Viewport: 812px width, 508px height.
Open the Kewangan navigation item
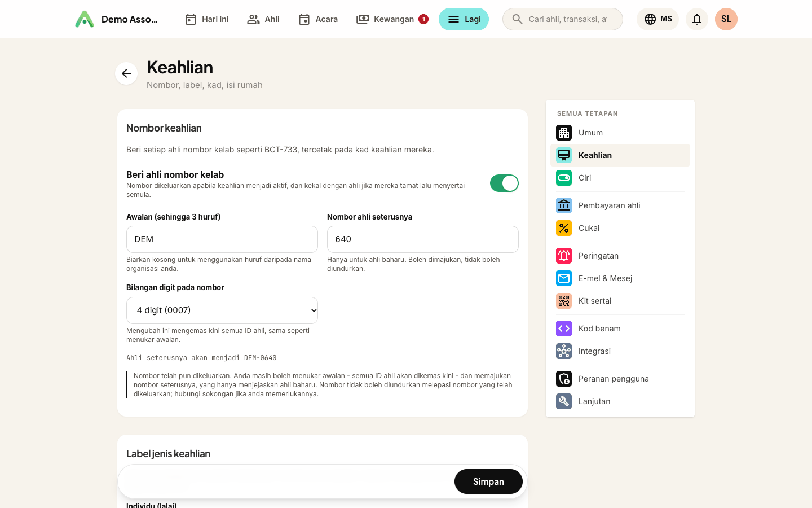(x=392, y=19)
